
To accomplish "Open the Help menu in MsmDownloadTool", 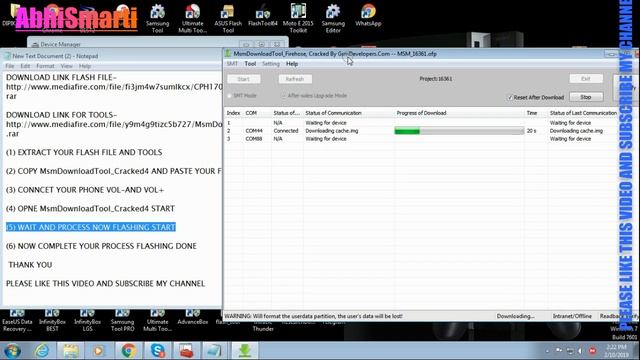I will [292, 64].
